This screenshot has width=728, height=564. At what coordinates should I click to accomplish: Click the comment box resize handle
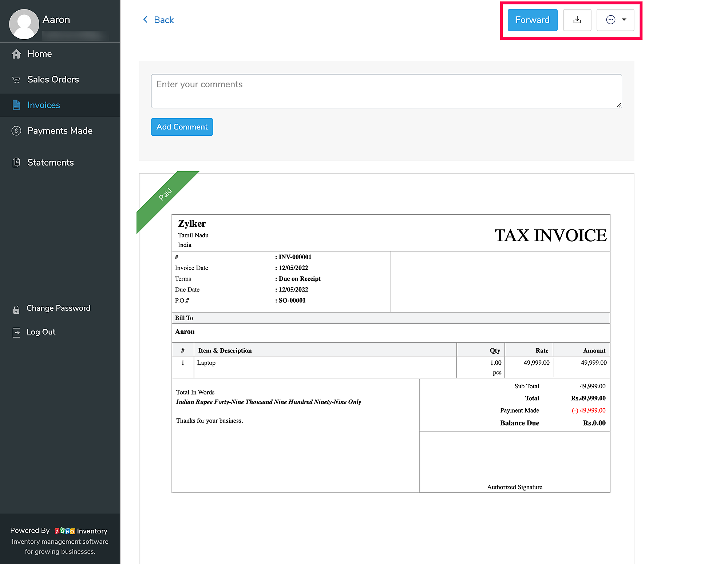tap(618, 105)
